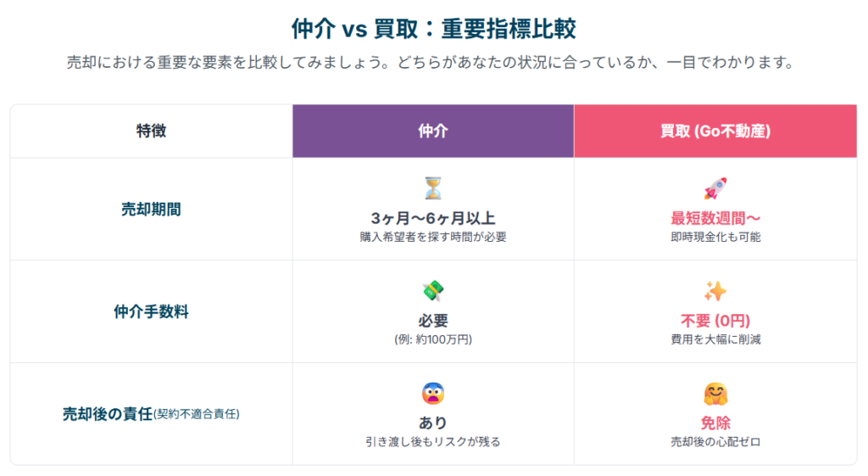Click the sparkles emoji icon
Viewport: 868px width, 476px height.
pyautogui.click(x=715, y=291)
